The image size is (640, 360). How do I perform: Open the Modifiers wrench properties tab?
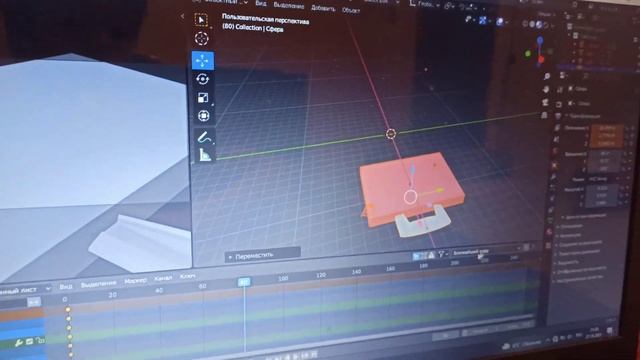[553, 177]
